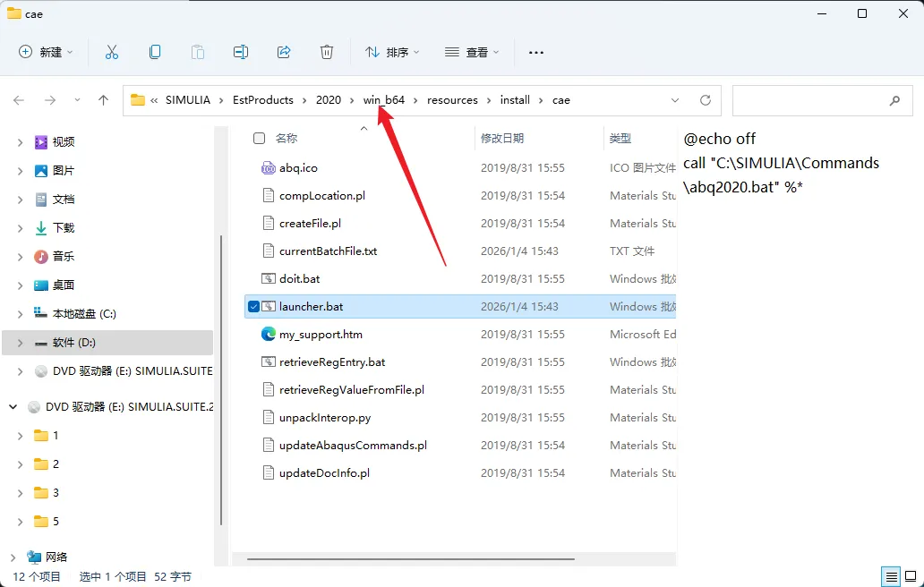Screen dimensions: 924x587
Task: Click the currentBatchFile.txt file icon
Action: point(268,251)
